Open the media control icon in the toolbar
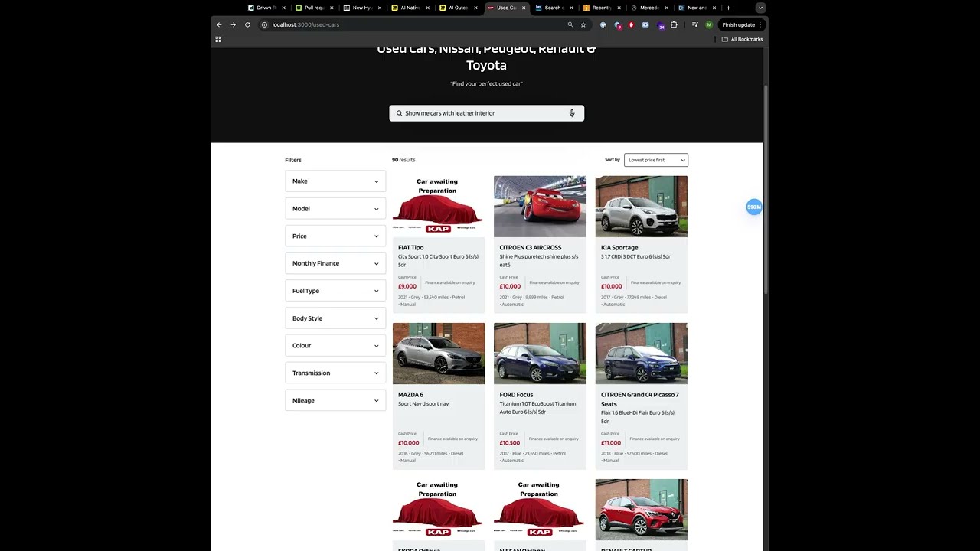 [x=694, y=24]
